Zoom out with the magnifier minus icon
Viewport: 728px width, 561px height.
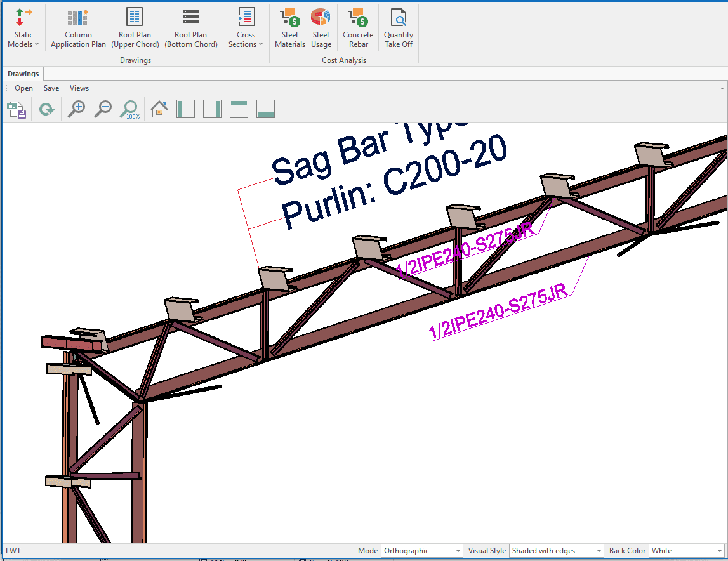tap(103, 109)
